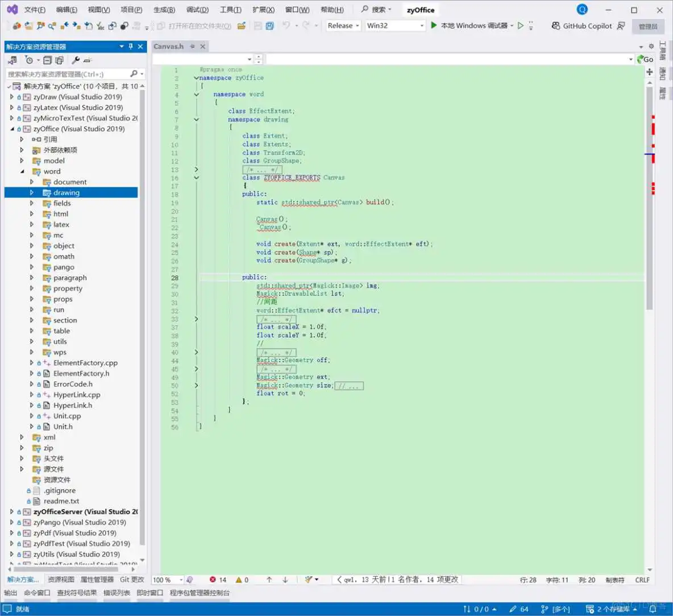Click the send feedback icon beside Copilot
Viewport: 673px width, 616px height.
pos(621,26)
